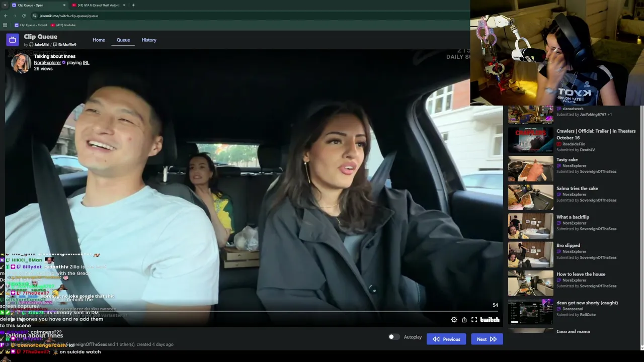The width and height of the screenshot is (644, 362).
Task: Click the NoraExplorer streamer avatar
Action: click(x=21, y=63)
